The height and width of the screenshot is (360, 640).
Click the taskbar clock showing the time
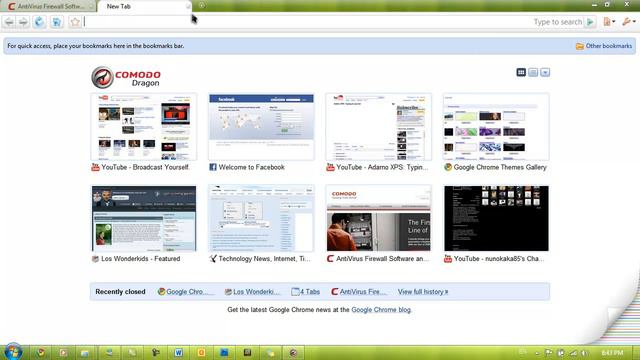tap(612, 353)
